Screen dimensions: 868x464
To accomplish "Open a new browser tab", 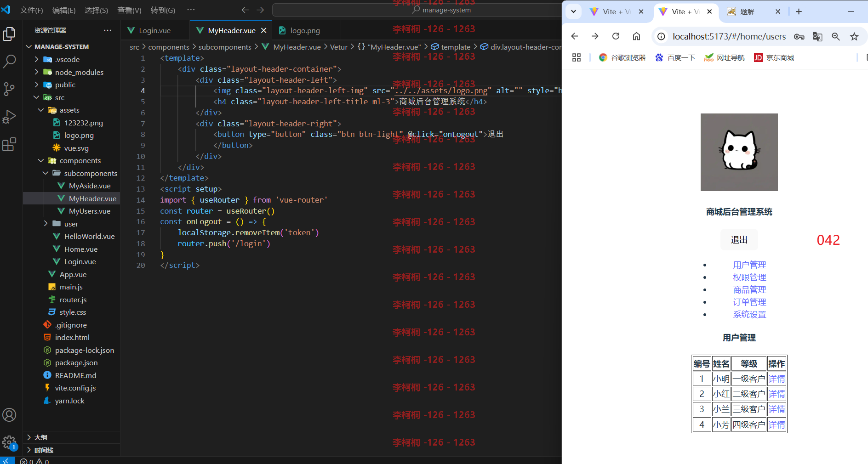I will (799, 11).
